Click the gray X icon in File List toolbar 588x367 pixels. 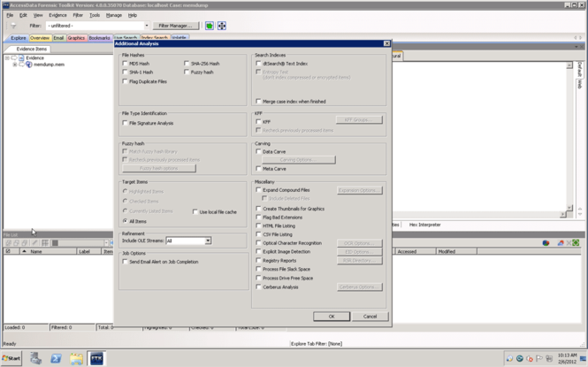click(x=569, y=243)
